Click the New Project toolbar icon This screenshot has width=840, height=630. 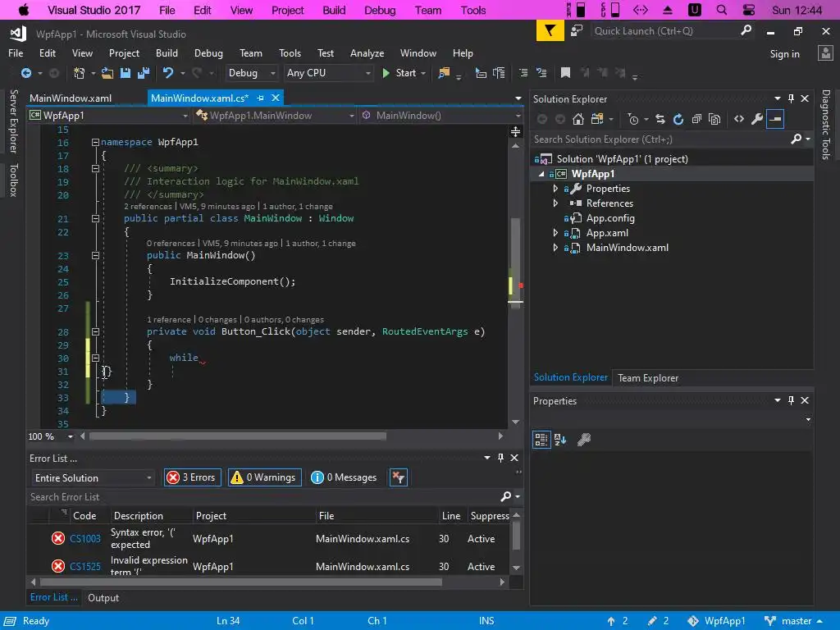point(80,73)
